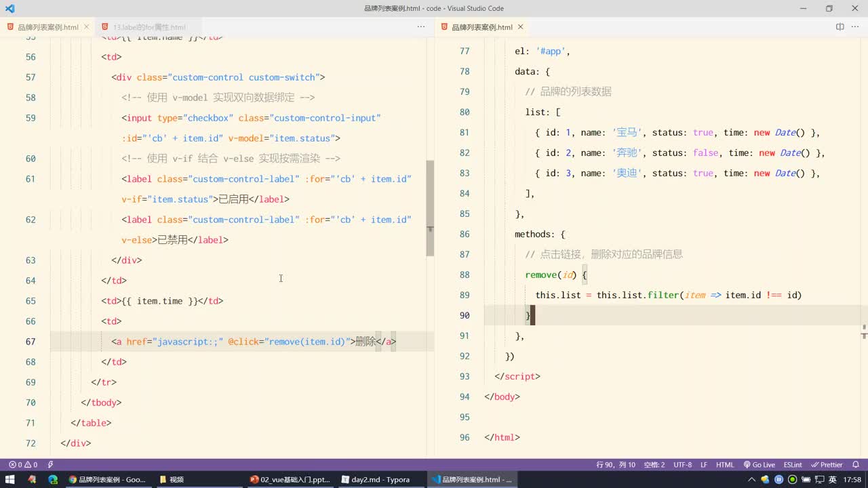The image size is (868, 488).
Task: Click 'remove(id) {' in right editor
Action: click(x=556, y=274)
